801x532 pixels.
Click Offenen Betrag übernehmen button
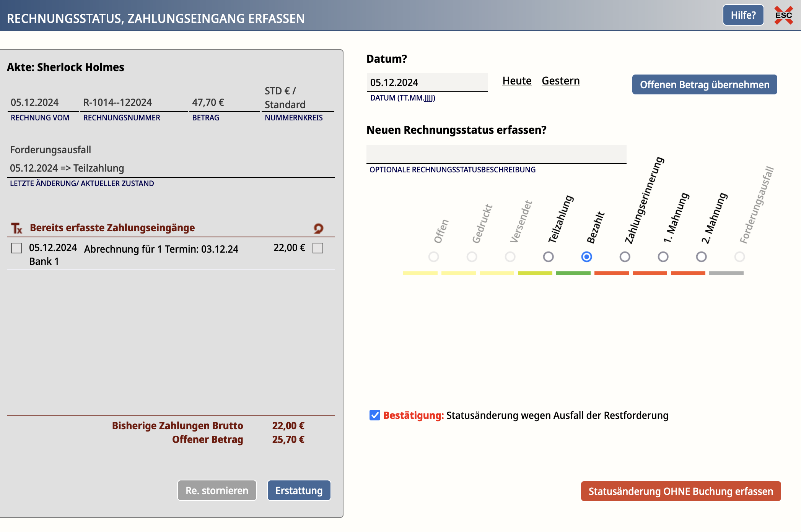pyautogui.click(x=704, y=84)
